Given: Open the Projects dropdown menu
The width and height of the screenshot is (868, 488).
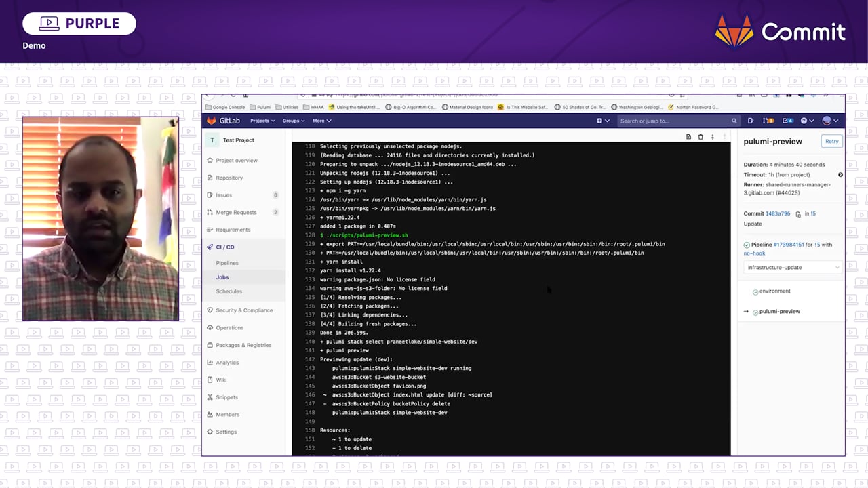Looking at the screenshot, I should point(262,121).
